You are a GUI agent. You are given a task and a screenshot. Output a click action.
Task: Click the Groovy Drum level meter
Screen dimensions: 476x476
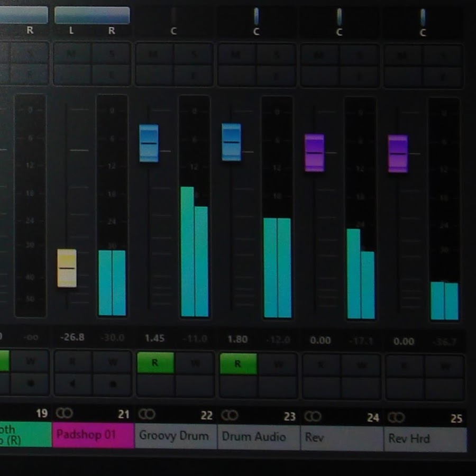pyautogui.click(x=195, y=206)
